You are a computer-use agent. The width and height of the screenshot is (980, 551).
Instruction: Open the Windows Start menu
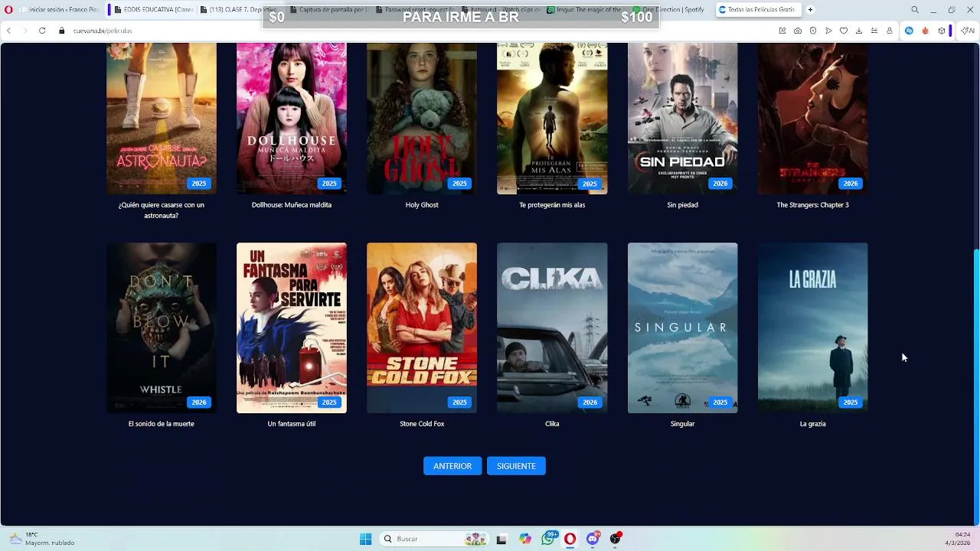click(x=365, y=539)
